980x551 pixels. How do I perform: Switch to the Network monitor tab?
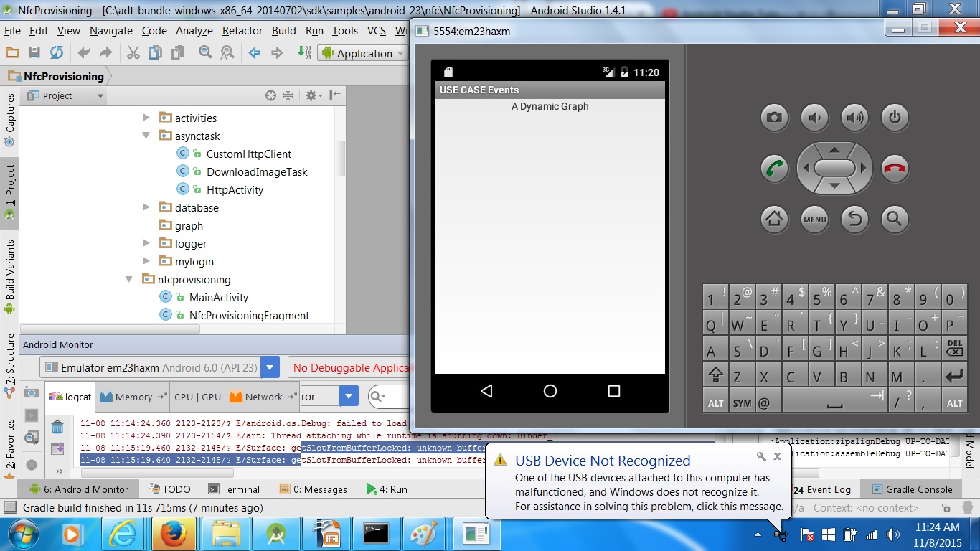click(x=263, y=397)
